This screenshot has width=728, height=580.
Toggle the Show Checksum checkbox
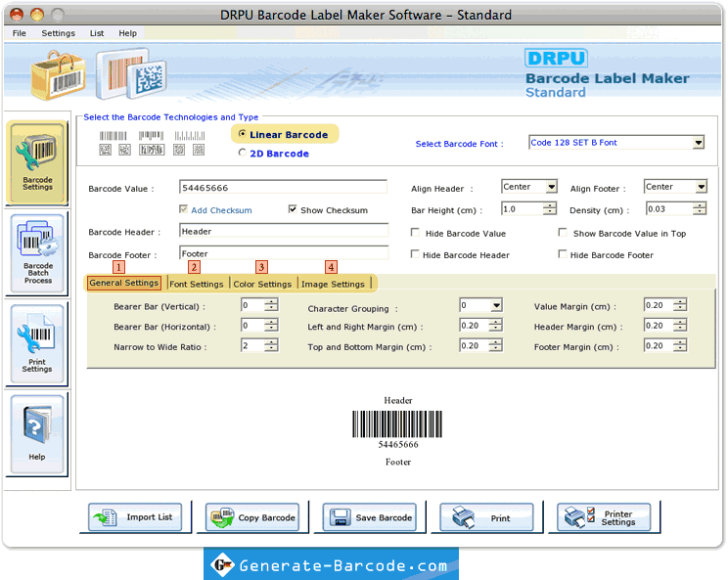(x=293, y=209)
